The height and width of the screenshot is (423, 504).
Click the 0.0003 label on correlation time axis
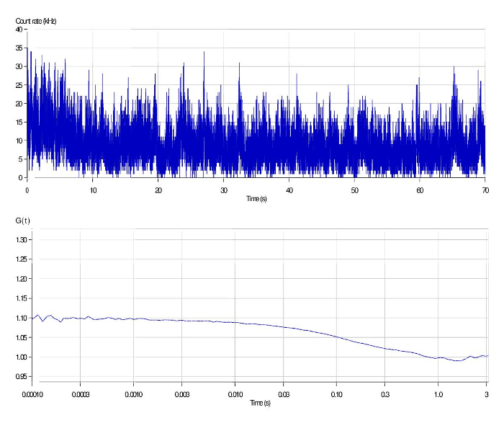(x=81, y=394)
